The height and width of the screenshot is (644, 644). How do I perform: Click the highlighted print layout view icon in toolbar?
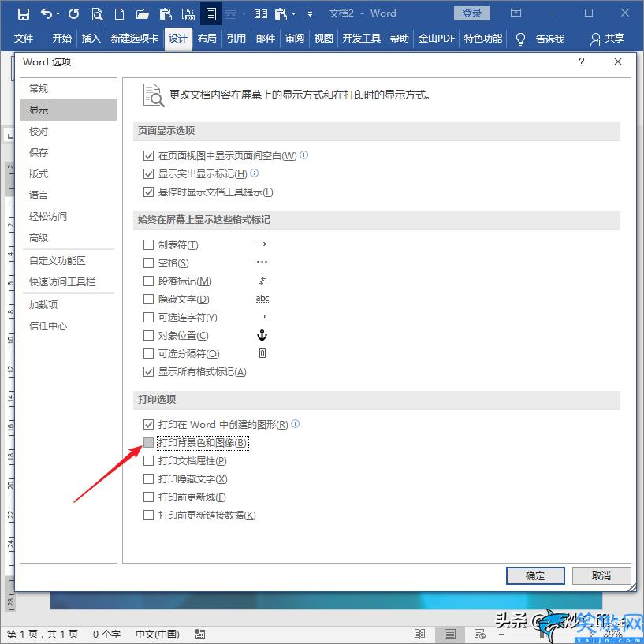click(211, 14)
